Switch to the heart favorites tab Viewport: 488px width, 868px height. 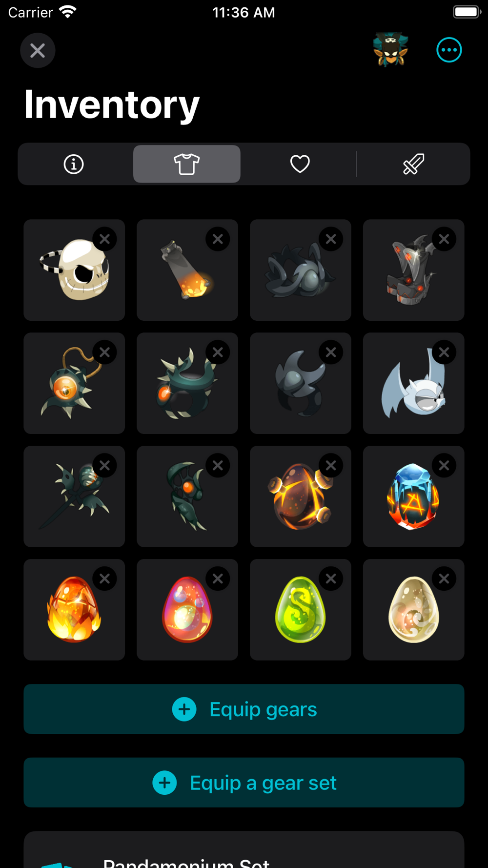300,164
